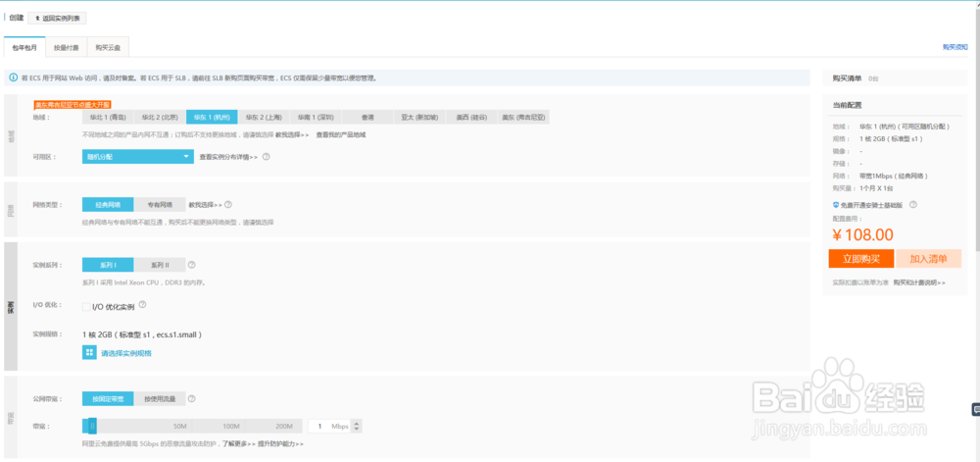This screenshot has width=980, height=462.
Task: Open 了解更多 link about attack protection
Action: coord(239,444)
